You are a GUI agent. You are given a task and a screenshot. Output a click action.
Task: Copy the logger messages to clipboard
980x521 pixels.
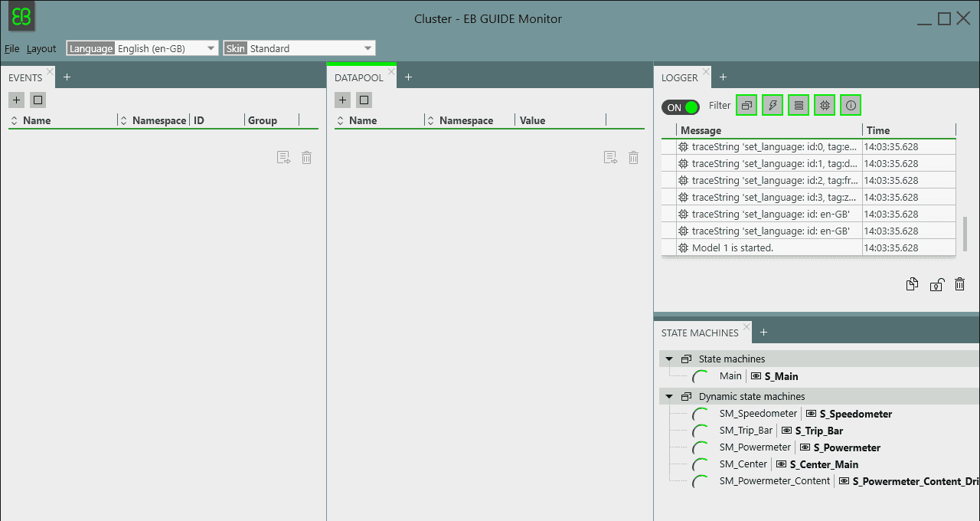pos(912,284)
